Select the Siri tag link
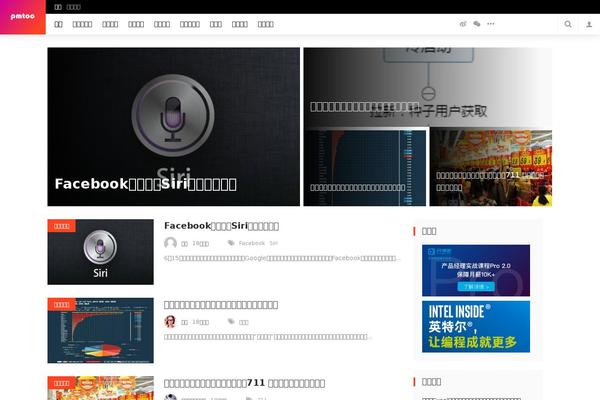This screenshot has width=600, height=400. click(x=273, y=243)
